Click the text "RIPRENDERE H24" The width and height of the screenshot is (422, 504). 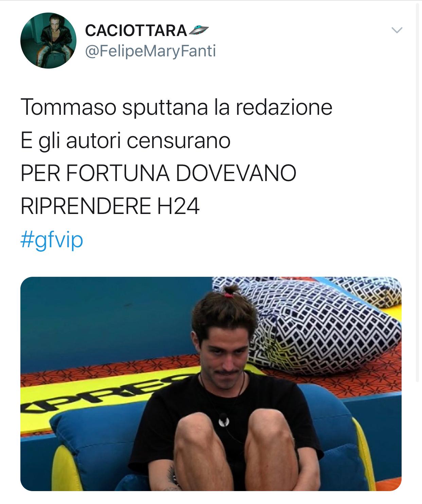click(110, 206)
